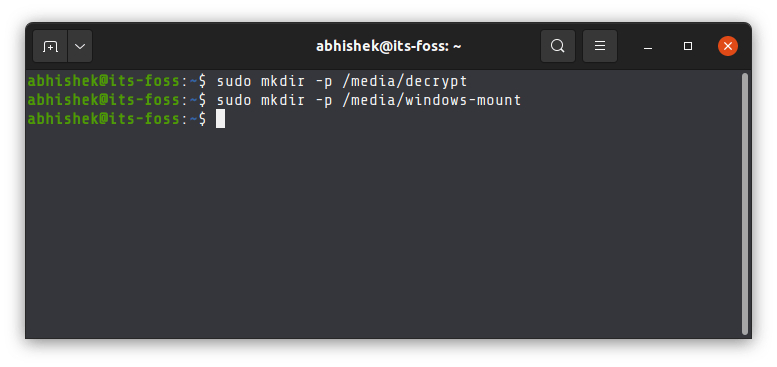Screen dimensions: 777x367
Task: Click the blue tilde in second prompt
Action: [x=193, y=101]
